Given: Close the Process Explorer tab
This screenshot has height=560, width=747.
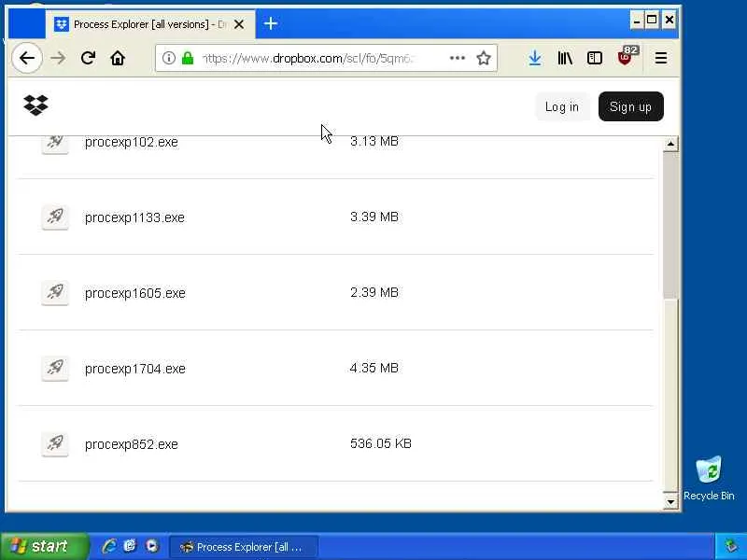Looking at the screenshot, I should pyautogui.click(x=239, y=24).
